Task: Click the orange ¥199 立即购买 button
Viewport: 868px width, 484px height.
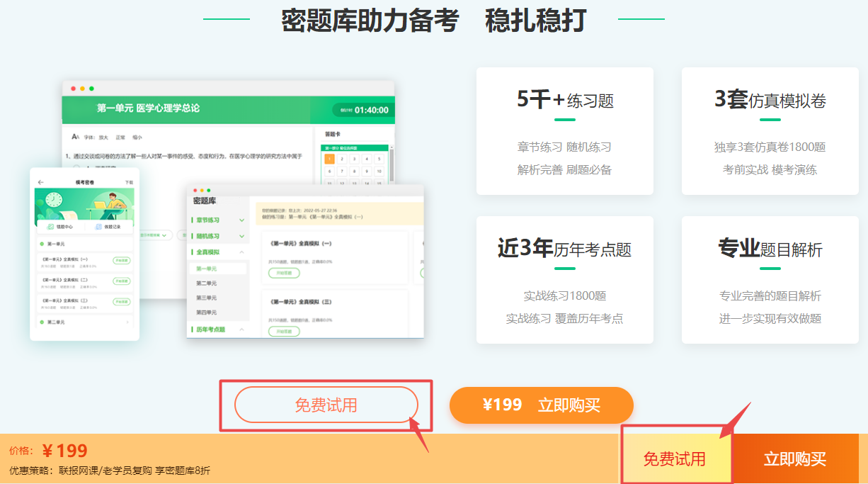Action: tap(541, 405)
